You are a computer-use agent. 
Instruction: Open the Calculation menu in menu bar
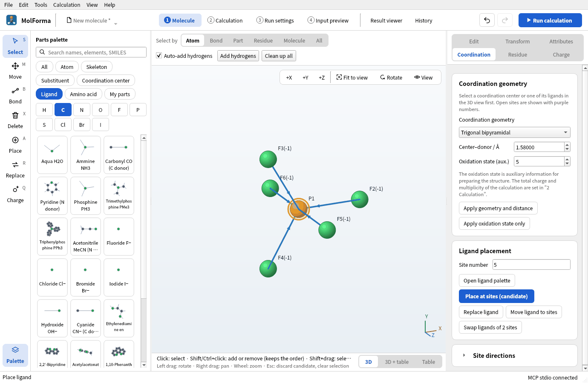66,5
